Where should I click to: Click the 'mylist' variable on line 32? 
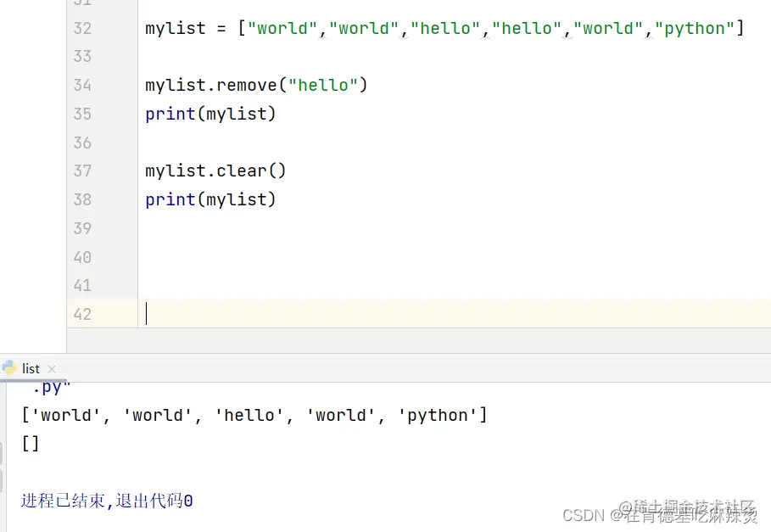(x=176, y=29)
